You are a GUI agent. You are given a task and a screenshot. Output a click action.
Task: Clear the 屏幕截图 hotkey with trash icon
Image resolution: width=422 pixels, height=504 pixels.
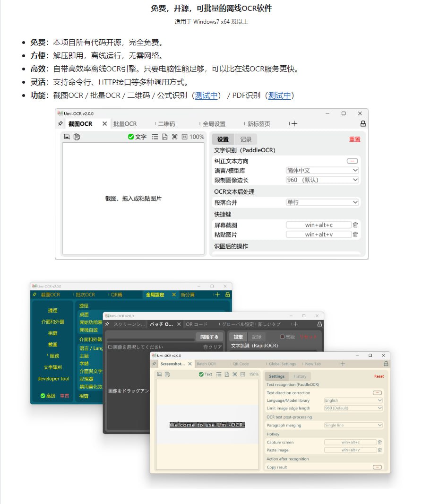(355, 225)
